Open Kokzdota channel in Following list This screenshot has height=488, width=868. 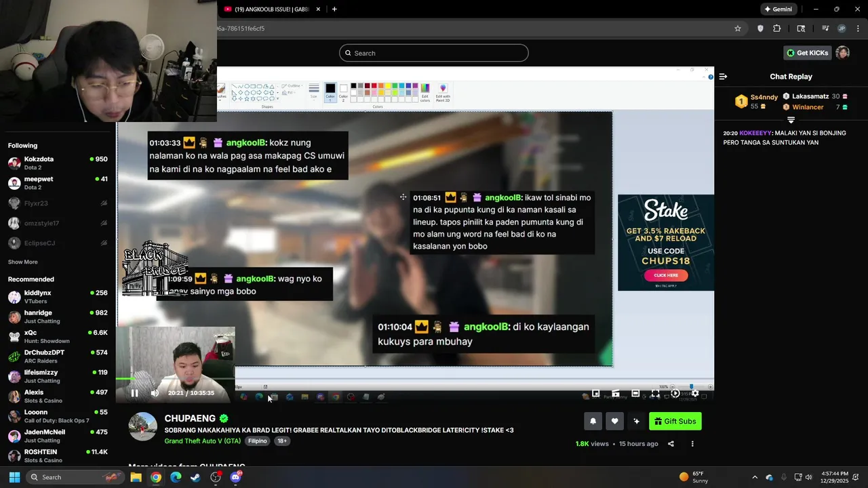[x=58, y=163]
